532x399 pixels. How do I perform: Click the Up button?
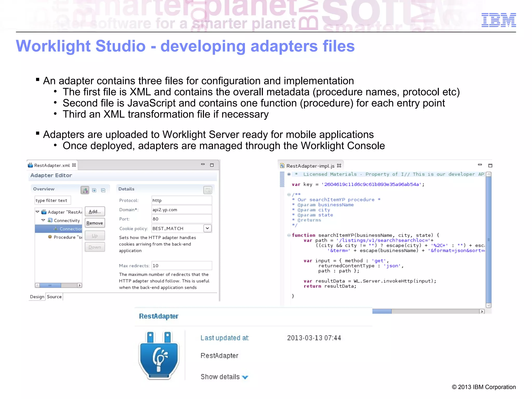(x=95, y=236)
